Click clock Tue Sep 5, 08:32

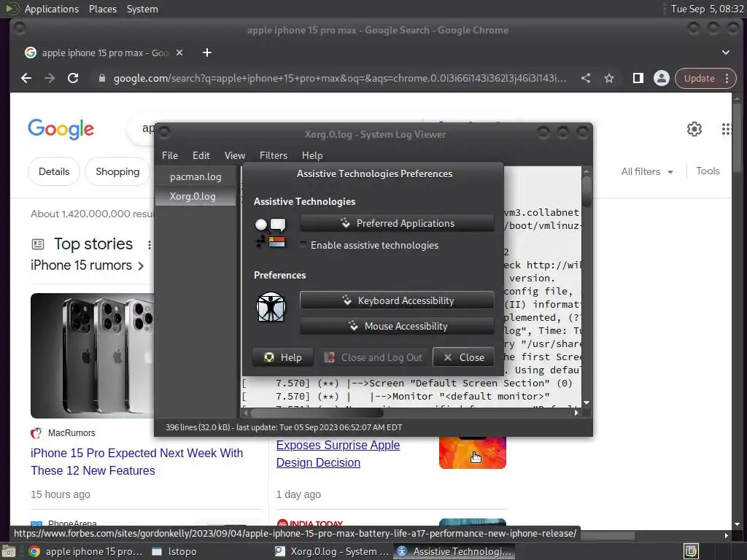(707, 9)
